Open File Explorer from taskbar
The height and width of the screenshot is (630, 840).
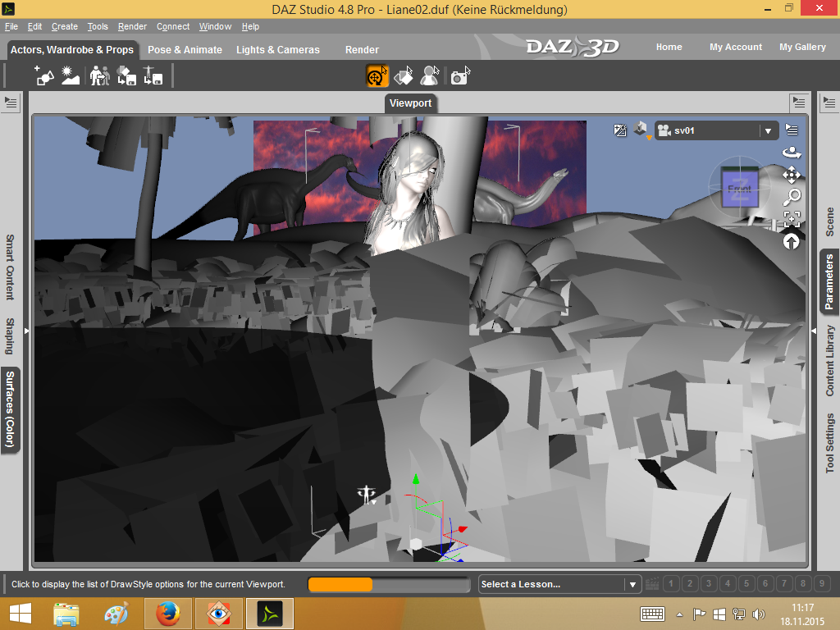pos(66,614)
